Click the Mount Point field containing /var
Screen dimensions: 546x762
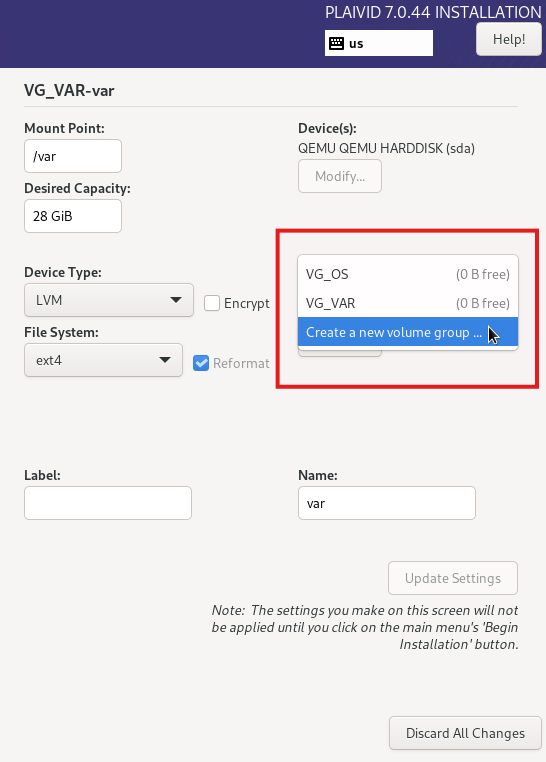click(73, 156)
